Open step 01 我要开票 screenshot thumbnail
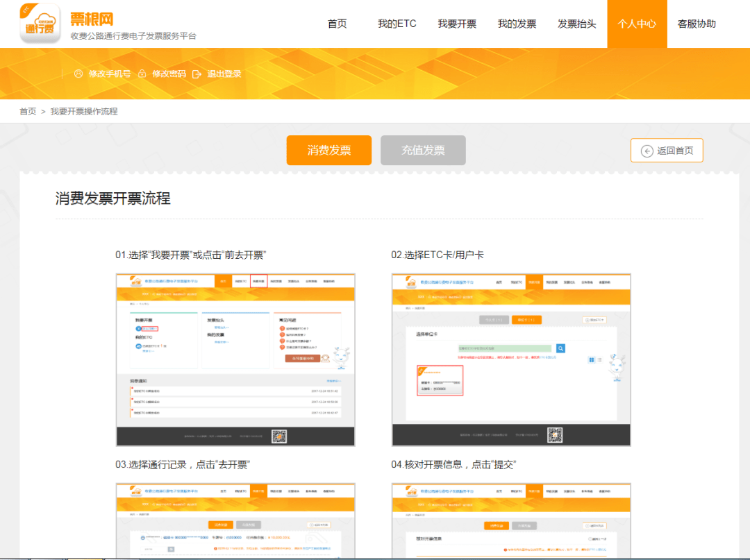 (235, 359)
